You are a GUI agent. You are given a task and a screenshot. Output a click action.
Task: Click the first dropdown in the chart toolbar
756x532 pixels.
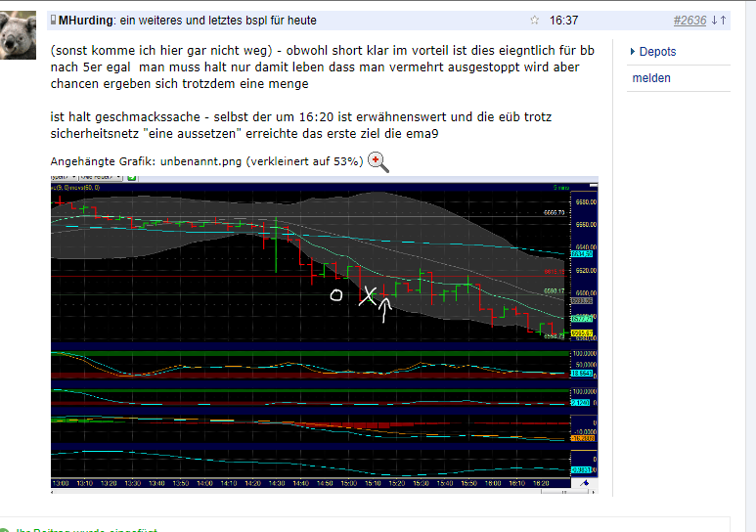[64, 177]
